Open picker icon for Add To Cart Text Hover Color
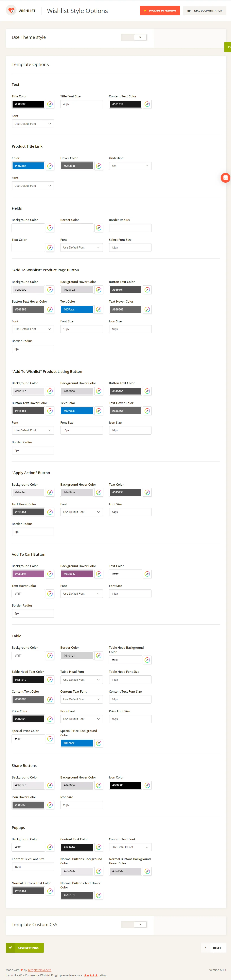231x980 pixels. click(50, 594)
